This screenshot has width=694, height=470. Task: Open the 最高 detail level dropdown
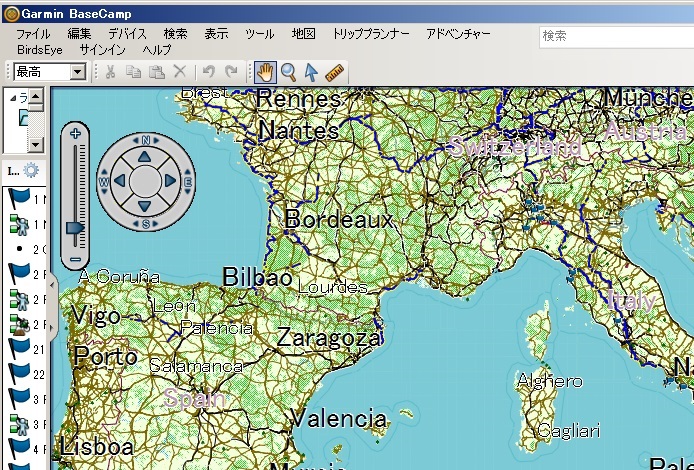point(78,71)
